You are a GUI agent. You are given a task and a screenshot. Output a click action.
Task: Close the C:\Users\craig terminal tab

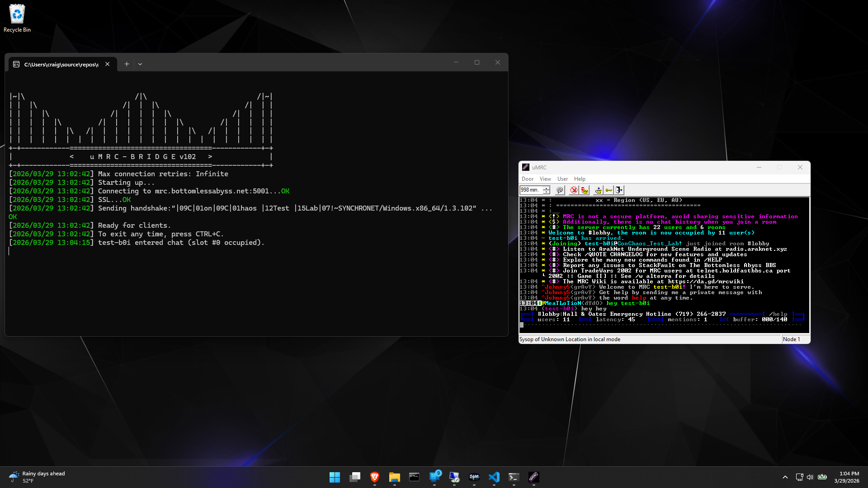[107, 64]
